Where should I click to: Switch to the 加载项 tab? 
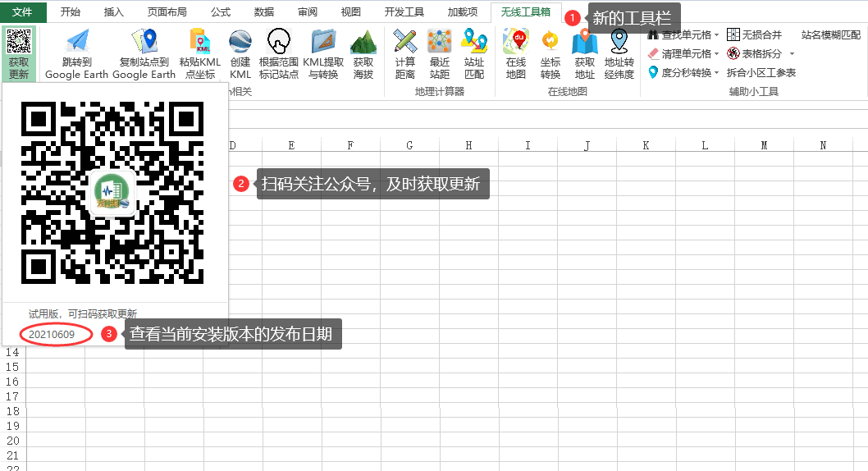click(463, 11)
